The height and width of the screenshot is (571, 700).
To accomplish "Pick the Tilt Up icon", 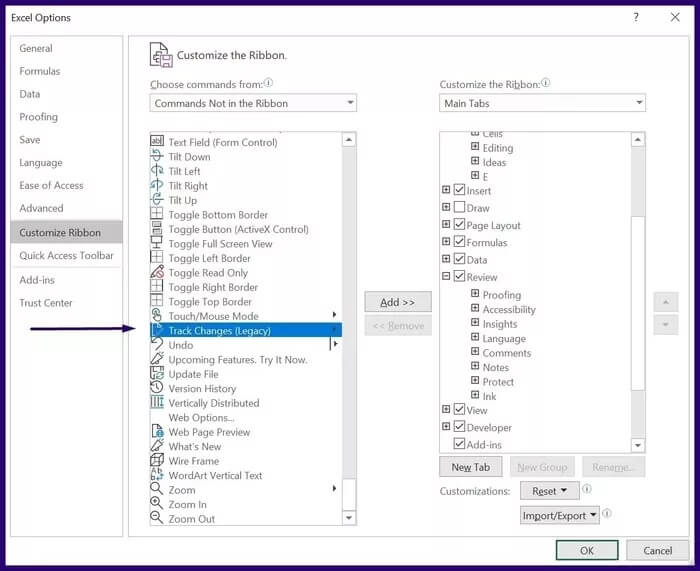I will (x=157, y=200).
